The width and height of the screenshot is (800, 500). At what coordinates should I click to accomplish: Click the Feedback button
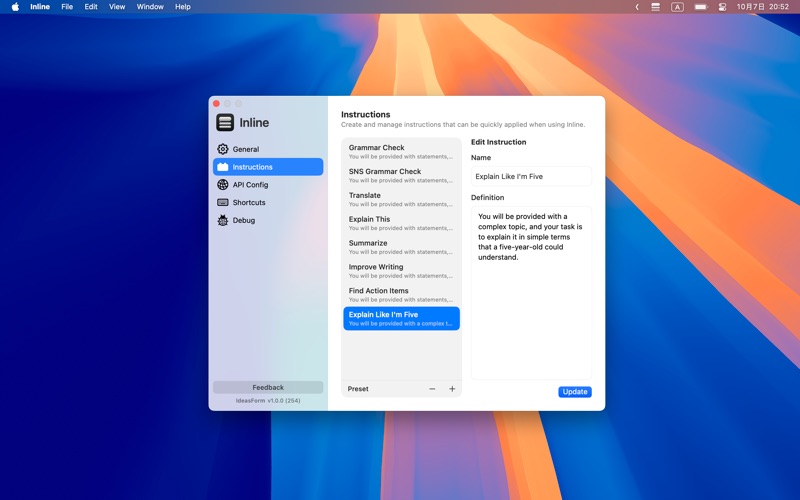[268, 387]
